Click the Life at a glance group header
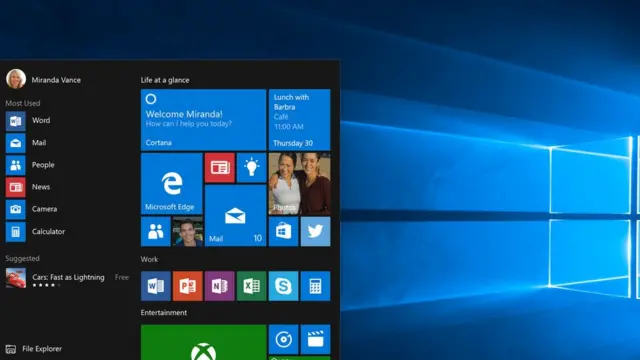The image size is (640, 360). (x=165, y=80)
